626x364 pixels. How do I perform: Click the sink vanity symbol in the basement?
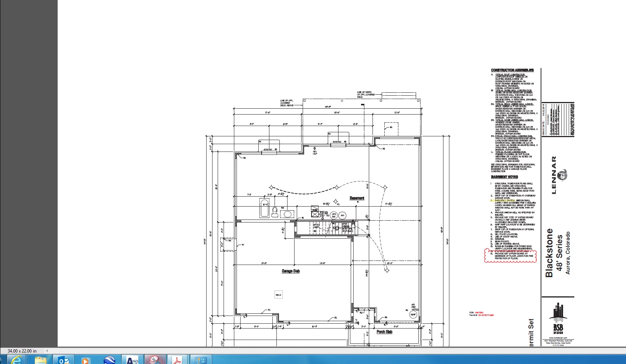point(288,214)
